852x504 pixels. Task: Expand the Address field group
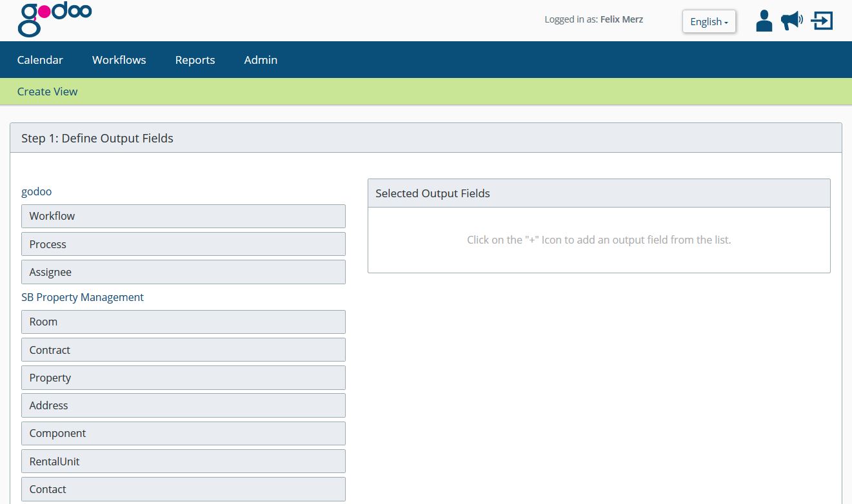183,405
